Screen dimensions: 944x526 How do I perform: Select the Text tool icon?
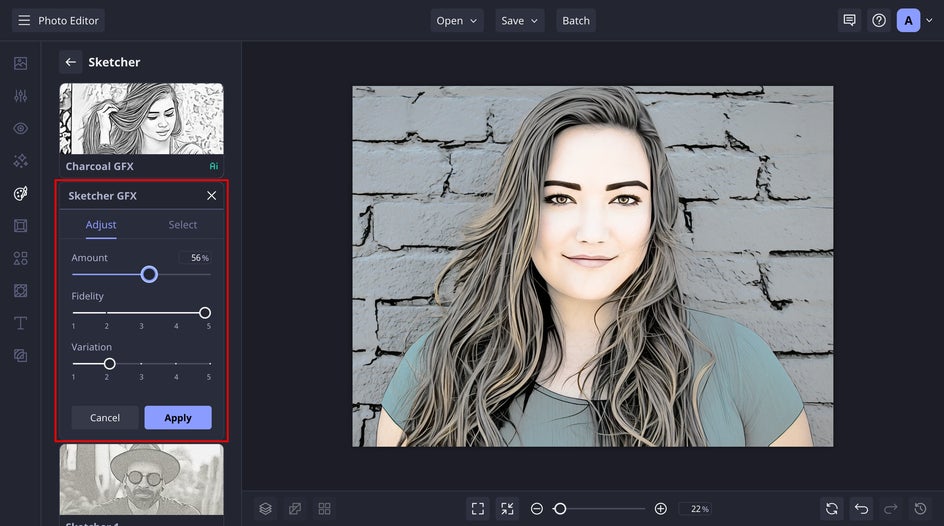pos(20,323)
